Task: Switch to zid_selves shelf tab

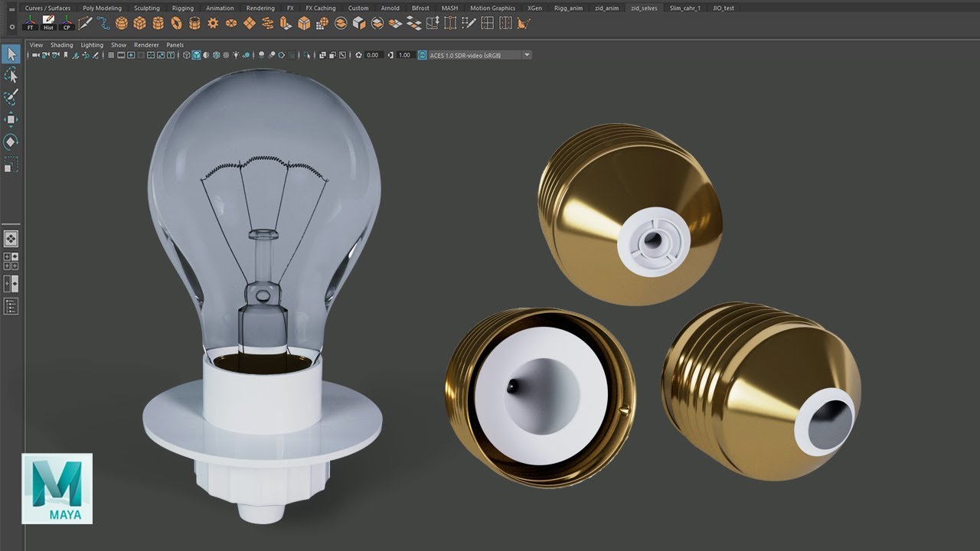Action: tap(644, 8)
